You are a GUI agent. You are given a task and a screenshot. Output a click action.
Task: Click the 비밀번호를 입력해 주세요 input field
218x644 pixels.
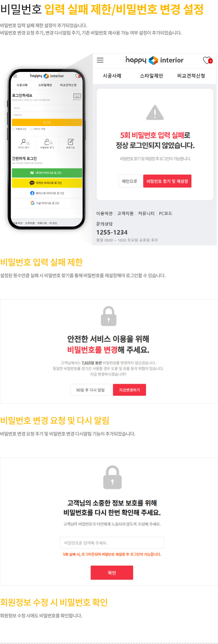tap(112, 543)
